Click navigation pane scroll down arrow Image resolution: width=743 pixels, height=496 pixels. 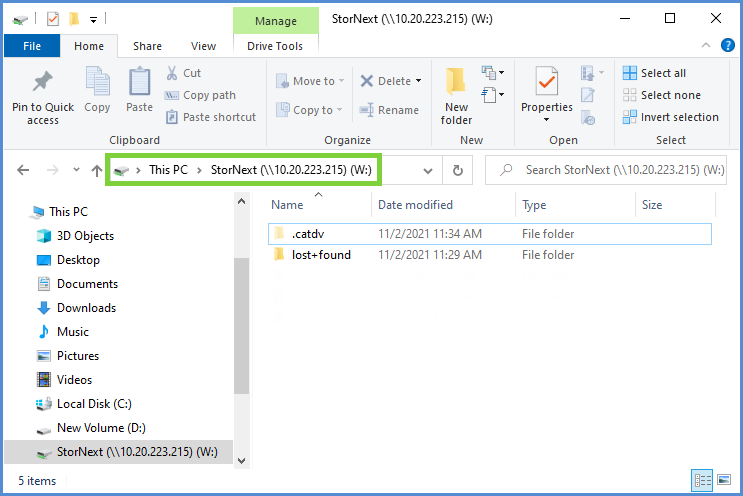pyautogui.click(x=241, y=460)
